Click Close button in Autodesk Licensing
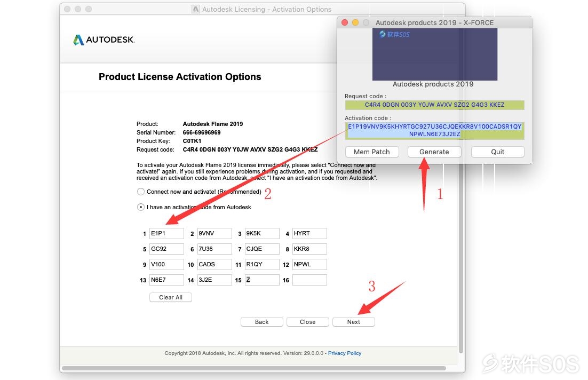Screen dimensions: 588x380 click(307, 322)
